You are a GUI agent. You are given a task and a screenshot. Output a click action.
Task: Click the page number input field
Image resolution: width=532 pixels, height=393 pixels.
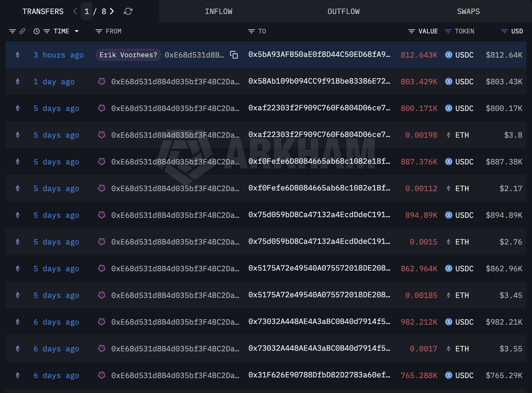(86, 11)
